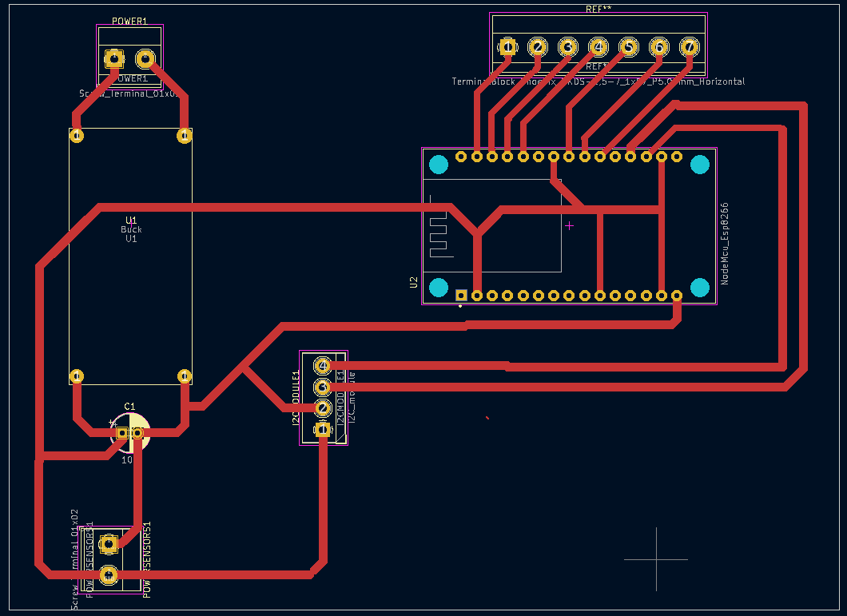Click the lower round pad of POWERSENSORS1
847x616 pixels.
tap(109, 574)
